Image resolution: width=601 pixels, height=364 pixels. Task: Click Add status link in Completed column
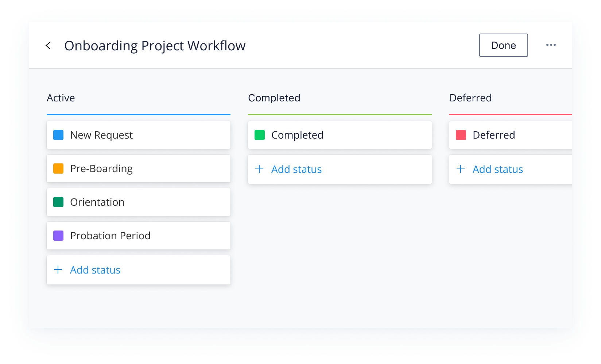pos(296,169)
